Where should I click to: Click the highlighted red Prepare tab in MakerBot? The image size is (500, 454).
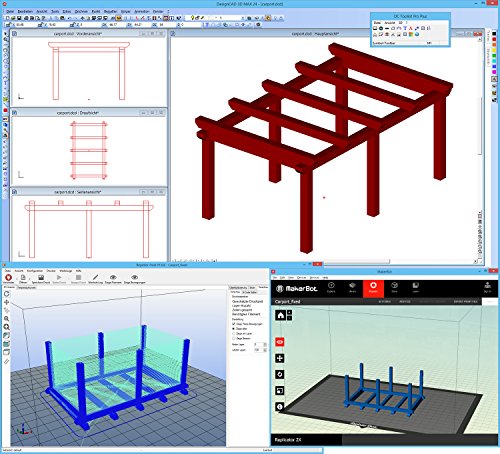click(x=373, y=288)
